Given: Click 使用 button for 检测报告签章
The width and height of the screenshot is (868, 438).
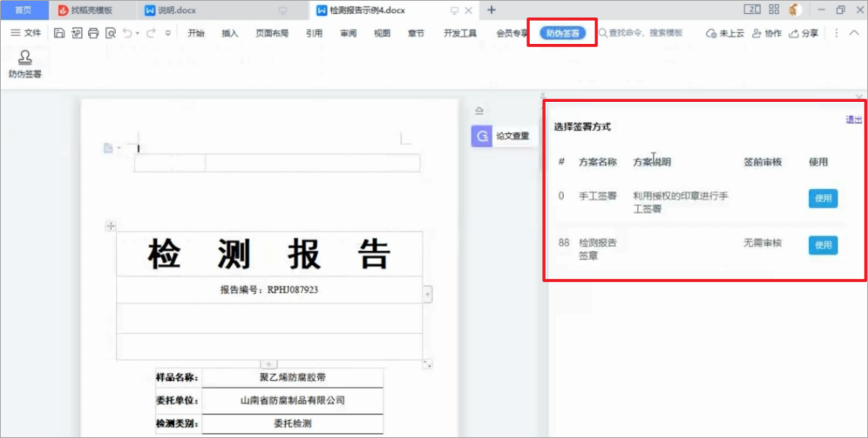Looking at the screenshot, I should coord(823,245).
